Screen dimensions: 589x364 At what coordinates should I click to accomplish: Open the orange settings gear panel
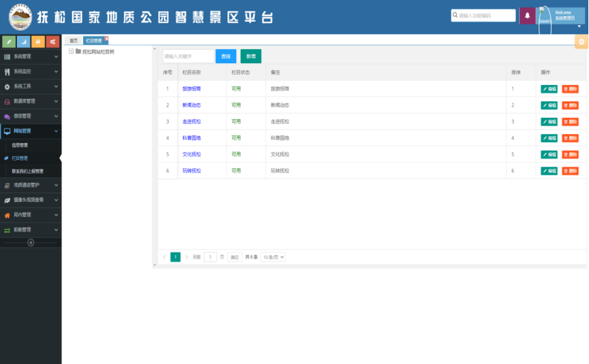click(x=582, y=42)
